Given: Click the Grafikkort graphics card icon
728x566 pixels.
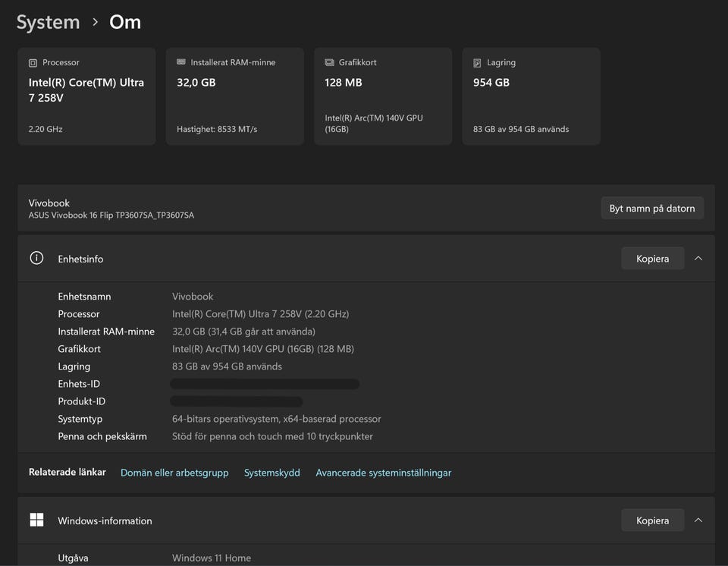Looking at the screenshot, I should (329, 62).
